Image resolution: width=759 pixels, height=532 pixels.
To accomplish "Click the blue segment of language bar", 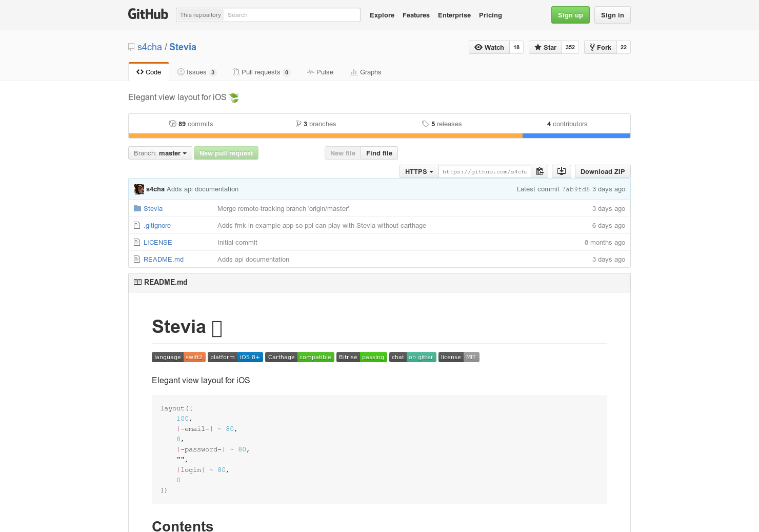I will [576, 136].
